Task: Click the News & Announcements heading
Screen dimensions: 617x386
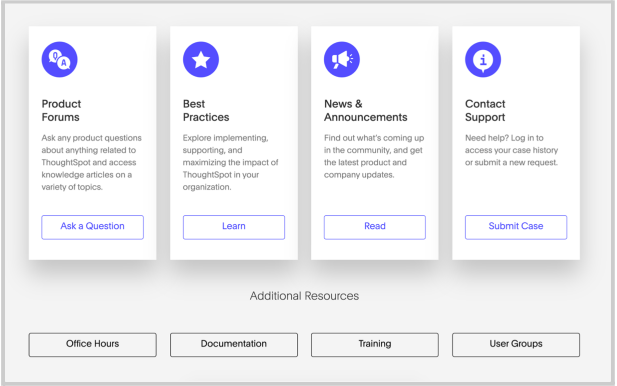Action: (x=366, y=111)
